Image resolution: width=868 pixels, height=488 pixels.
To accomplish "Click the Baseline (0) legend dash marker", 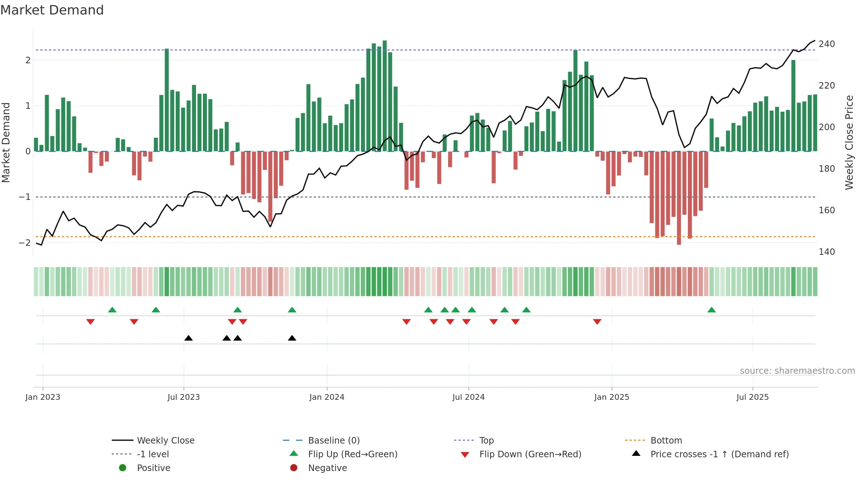I will (293, 440).
